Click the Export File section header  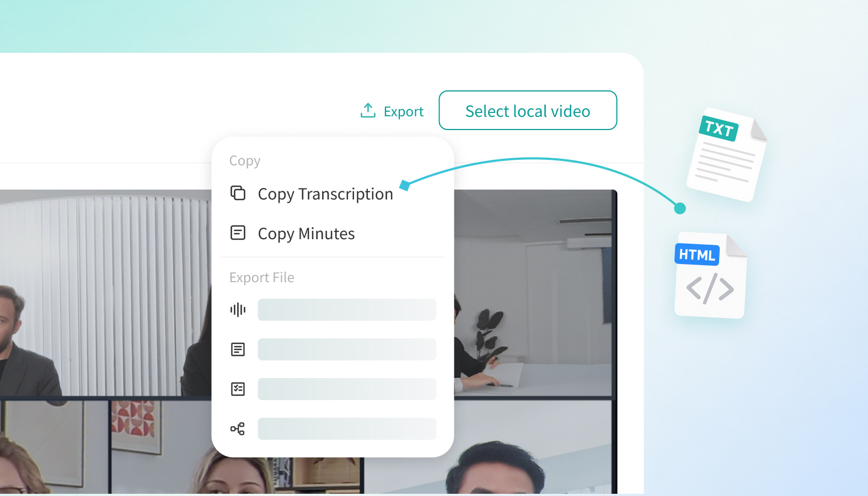point(262,278)
